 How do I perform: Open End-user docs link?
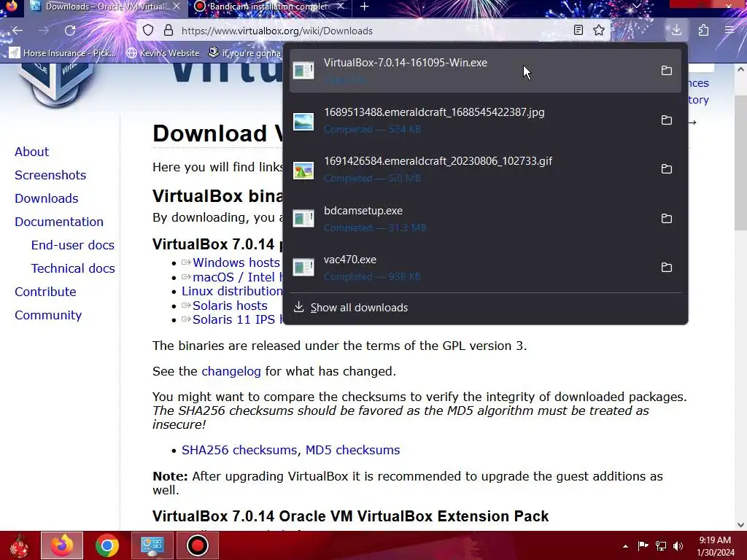[73, 245]
